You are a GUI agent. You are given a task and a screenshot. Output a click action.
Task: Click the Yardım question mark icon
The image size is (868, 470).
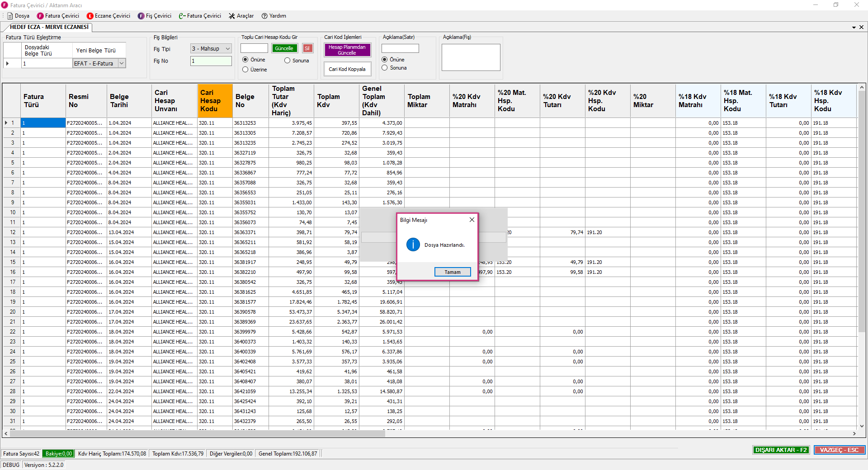coord(264,16)
